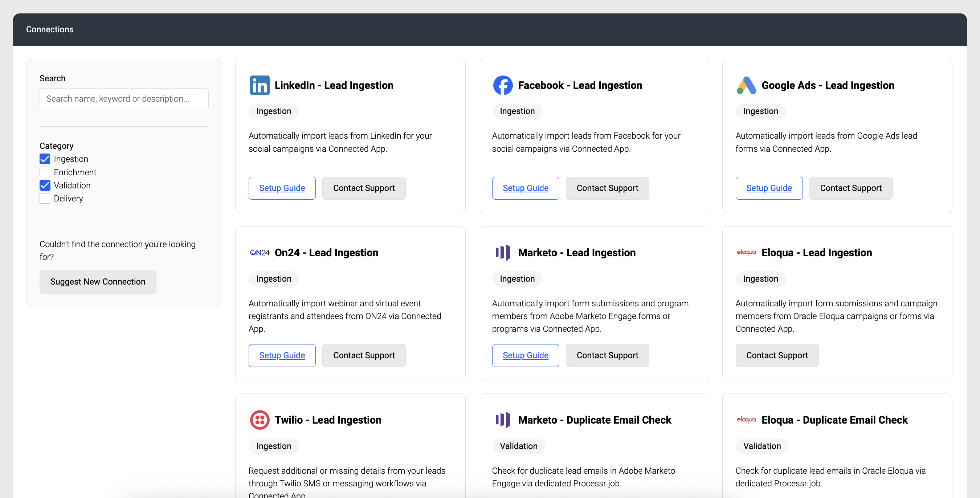Click Marketo logo on Lead Ingestion card
This screenshot has width=980, height=498.
coord(503,253)
